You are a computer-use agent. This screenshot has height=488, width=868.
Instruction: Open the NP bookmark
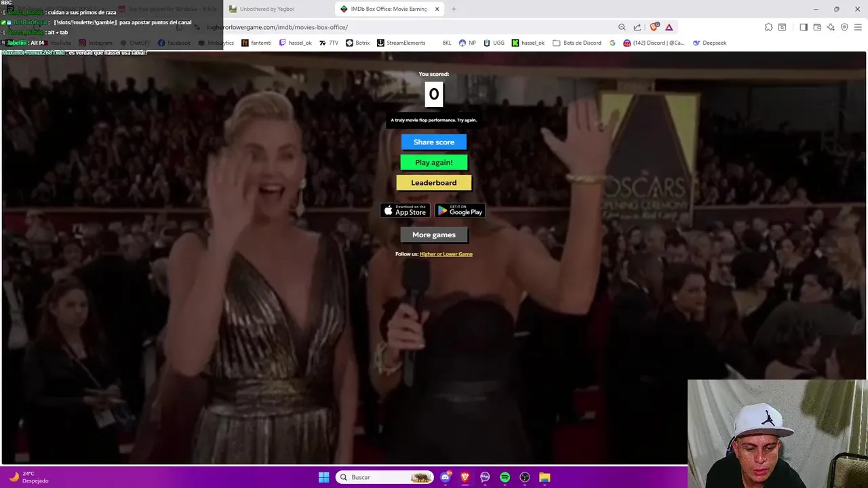coord(467,43)
